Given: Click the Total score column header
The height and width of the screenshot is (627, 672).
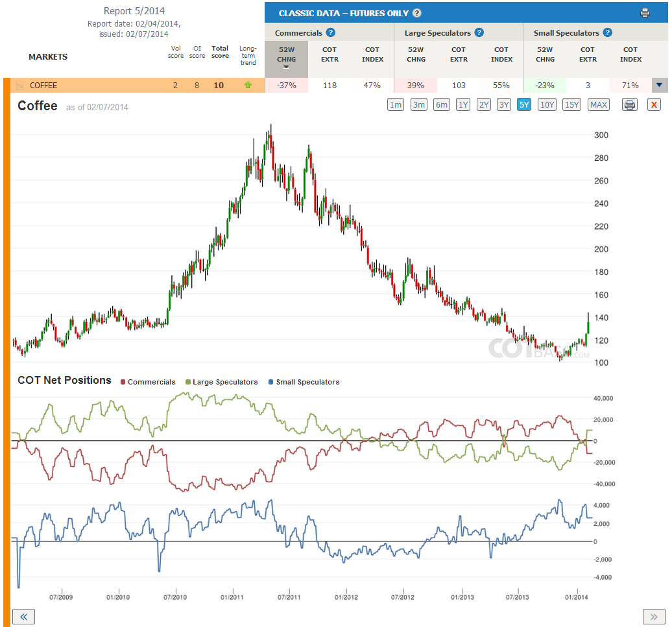Looking at the screenshot, I should [220, 52].
